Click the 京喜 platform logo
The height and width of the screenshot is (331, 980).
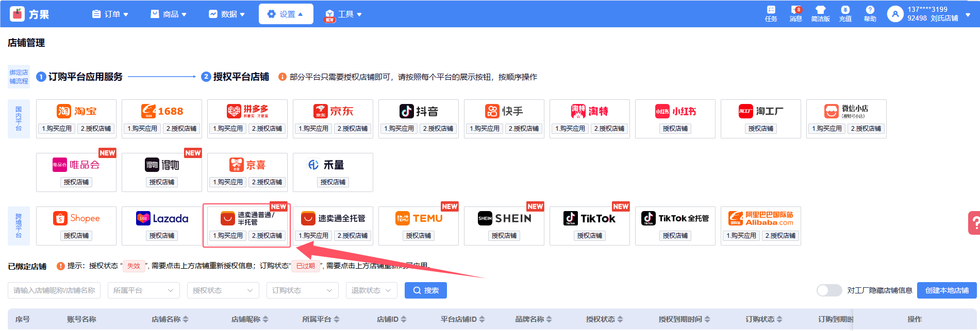pos(247,165)
